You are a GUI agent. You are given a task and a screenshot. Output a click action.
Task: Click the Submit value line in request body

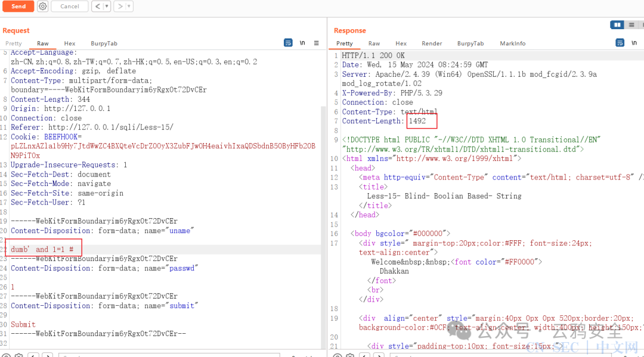[x=23, y=325]
